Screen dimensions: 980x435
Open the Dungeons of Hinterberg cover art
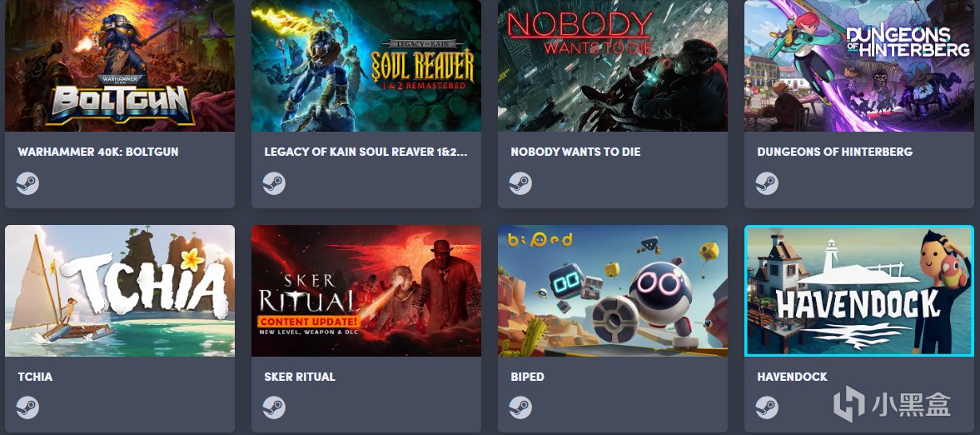click(x=858, y=66)
